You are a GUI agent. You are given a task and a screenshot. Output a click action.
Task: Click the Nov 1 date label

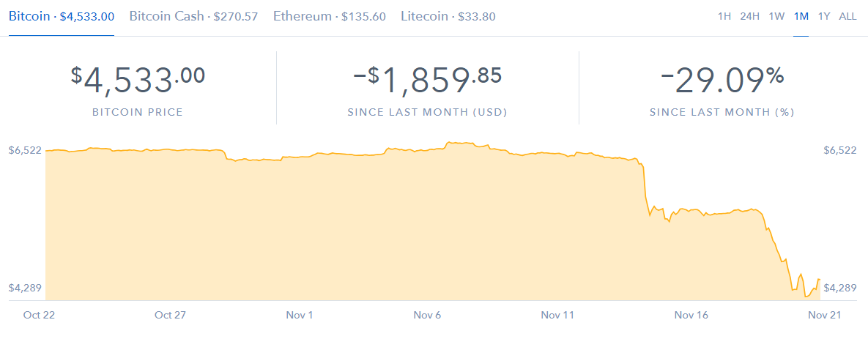click(x=299, y=315)
